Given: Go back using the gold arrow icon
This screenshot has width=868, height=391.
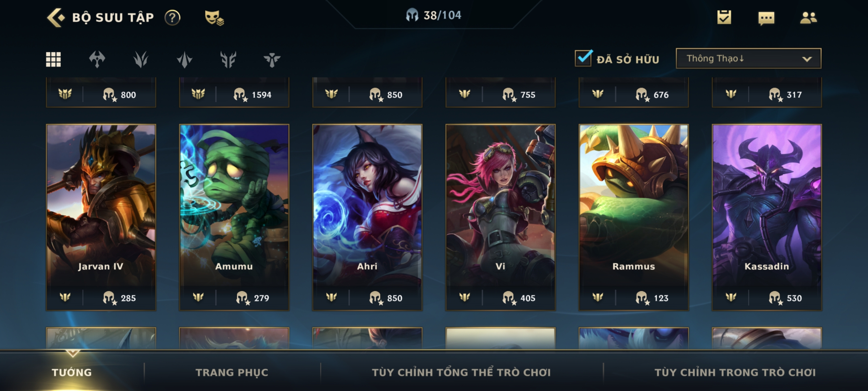Looking at the screenshot, I should click(x=56, y=17).
